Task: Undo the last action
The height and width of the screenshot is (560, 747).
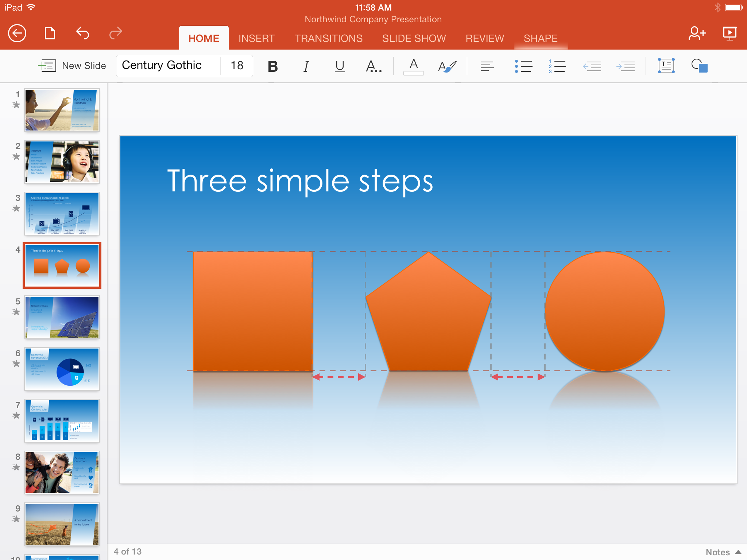Action: click(x=82, y=33)
